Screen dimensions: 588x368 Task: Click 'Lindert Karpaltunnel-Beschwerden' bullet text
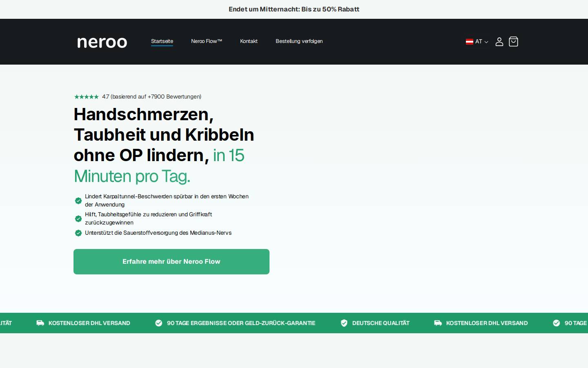point(167,200)
